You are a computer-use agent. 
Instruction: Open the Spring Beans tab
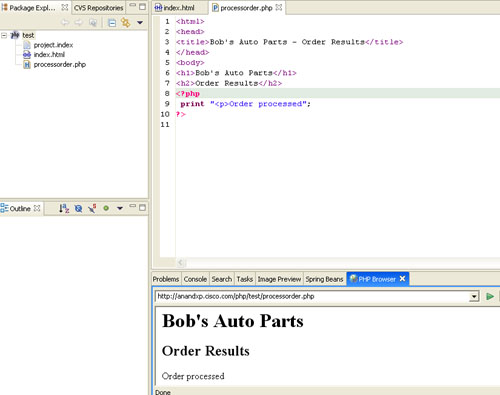(x=324, y=279)
